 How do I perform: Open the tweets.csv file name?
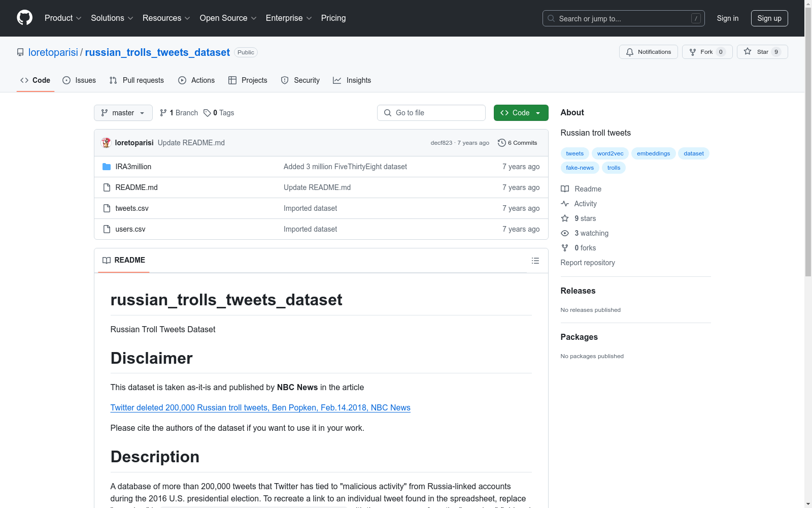132,208
